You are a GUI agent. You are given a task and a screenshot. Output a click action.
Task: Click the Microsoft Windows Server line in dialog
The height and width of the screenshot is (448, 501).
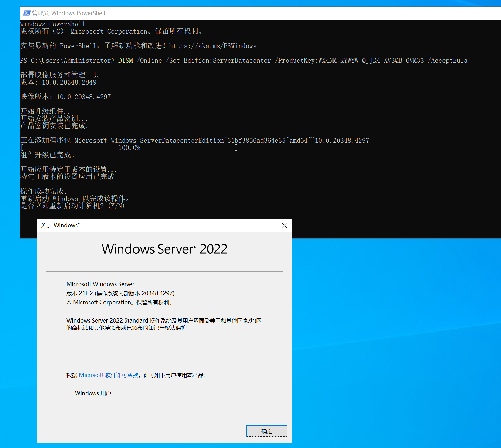[100, 284]
